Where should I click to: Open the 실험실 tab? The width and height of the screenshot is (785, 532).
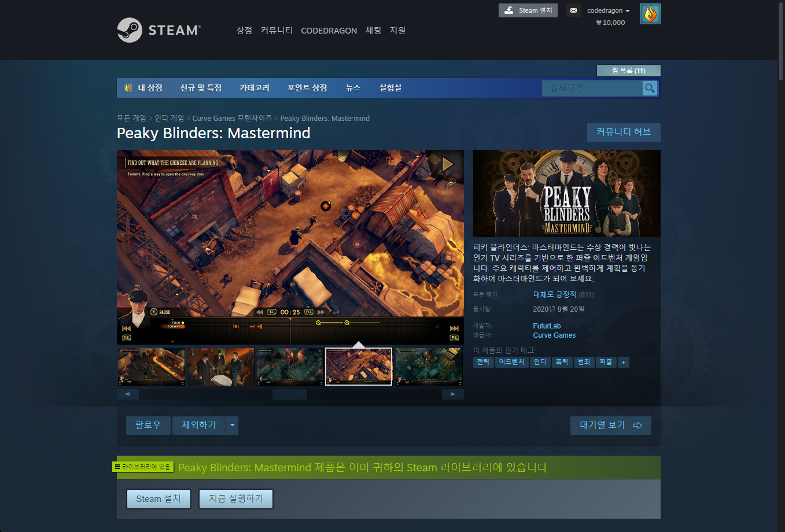390,88
